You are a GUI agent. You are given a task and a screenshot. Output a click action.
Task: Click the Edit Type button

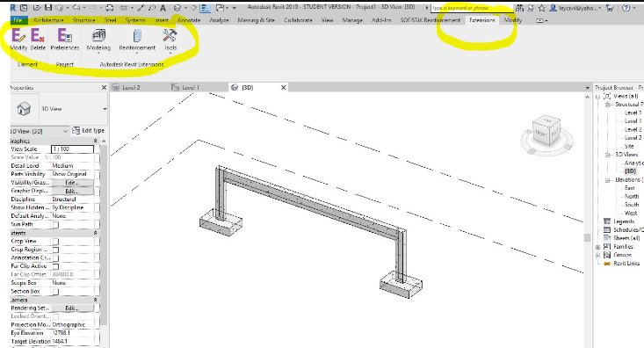coord(89,131)
